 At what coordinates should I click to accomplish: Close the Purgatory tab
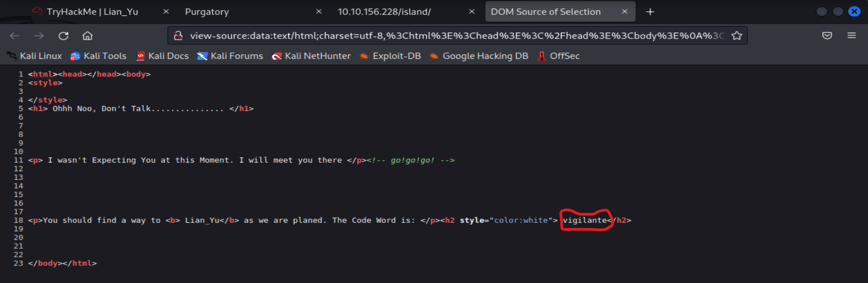319,12
